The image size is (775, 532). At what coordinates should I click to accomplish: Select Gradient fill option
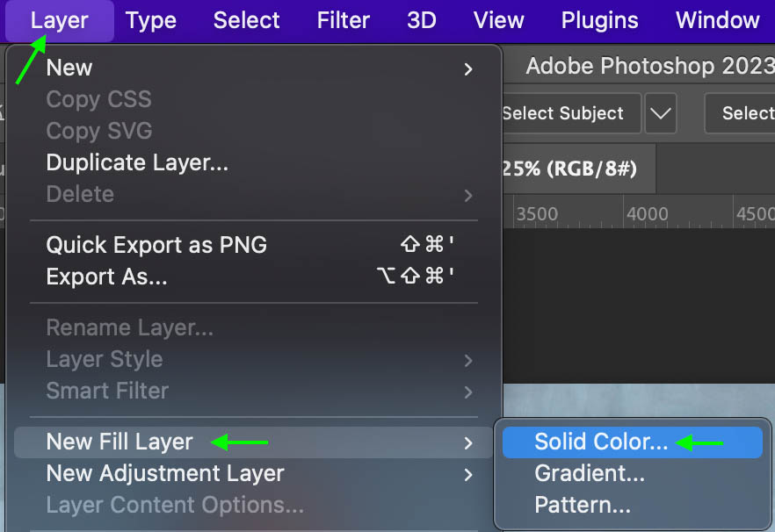coord(590,474)
